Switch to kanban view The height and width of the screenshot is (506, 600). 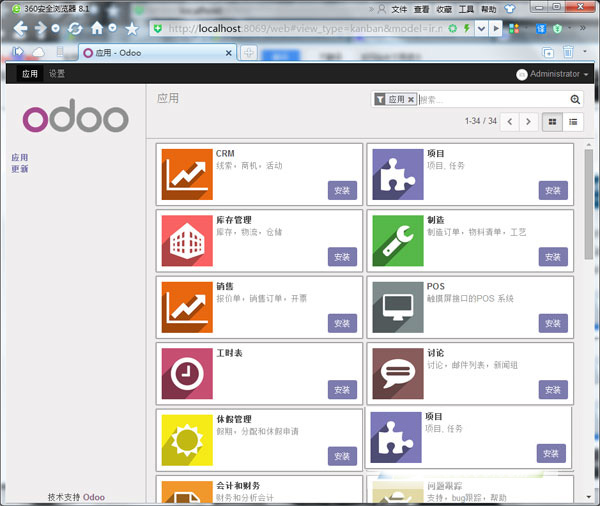tap(552, 122)
